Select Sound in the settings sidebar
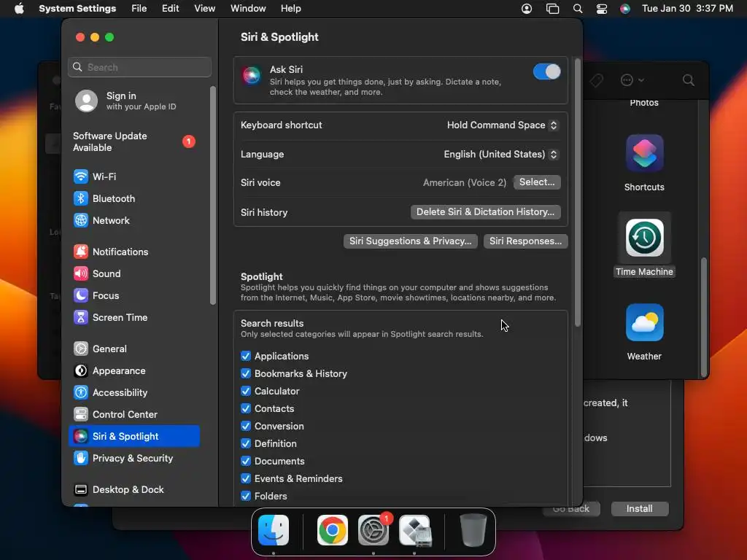Image resolution: width=747 pixels, height=560 pixels. (x=134, y=274)
